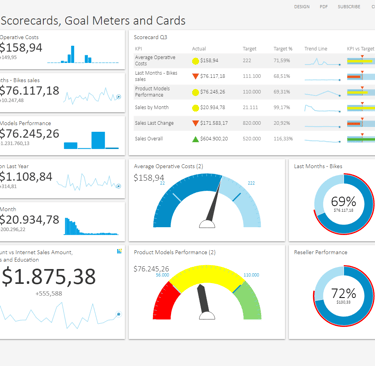Select the Sales by Month KPI name
The image size is (375, 366).
coord(152,107)
